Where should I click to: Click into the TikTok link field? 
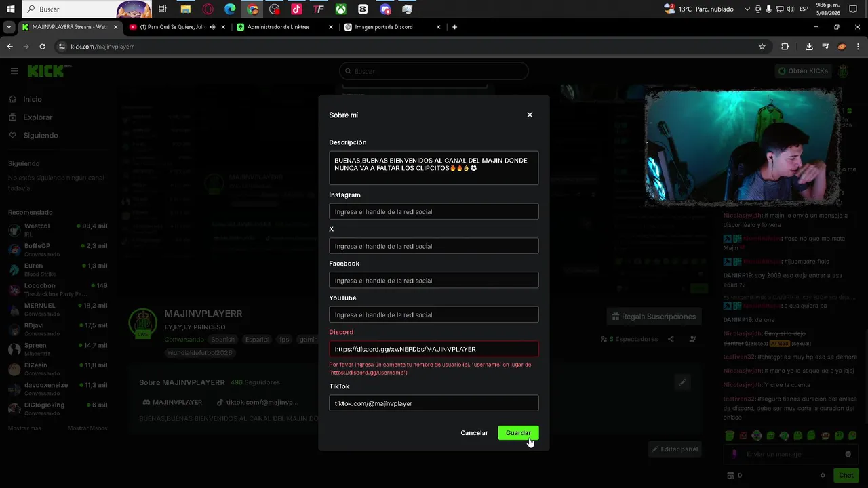[434, 403]
